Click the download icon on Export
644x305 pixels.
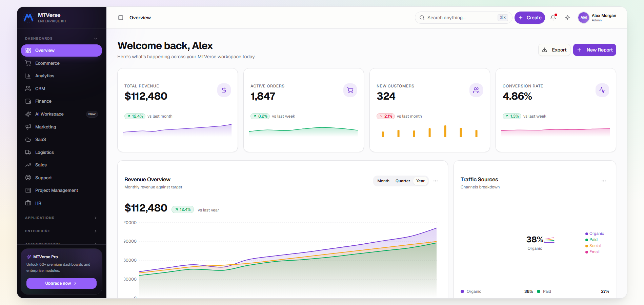(x=545, y=50)
